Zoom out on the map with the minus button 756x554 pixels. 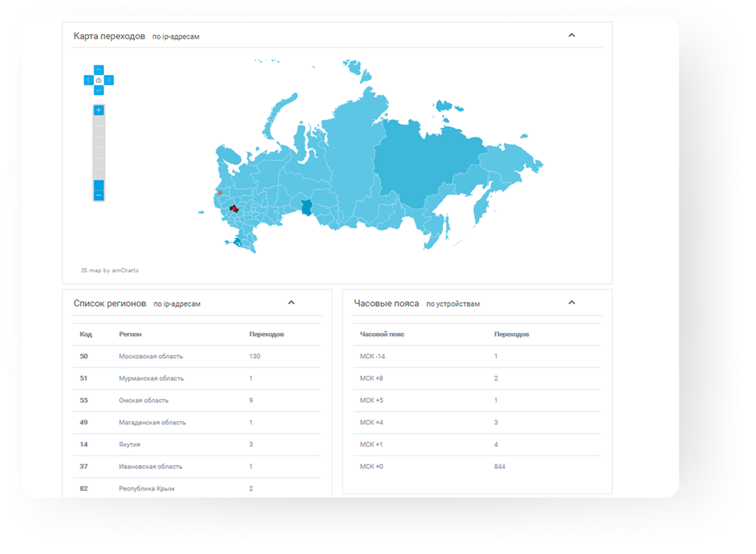coord(98,196)
